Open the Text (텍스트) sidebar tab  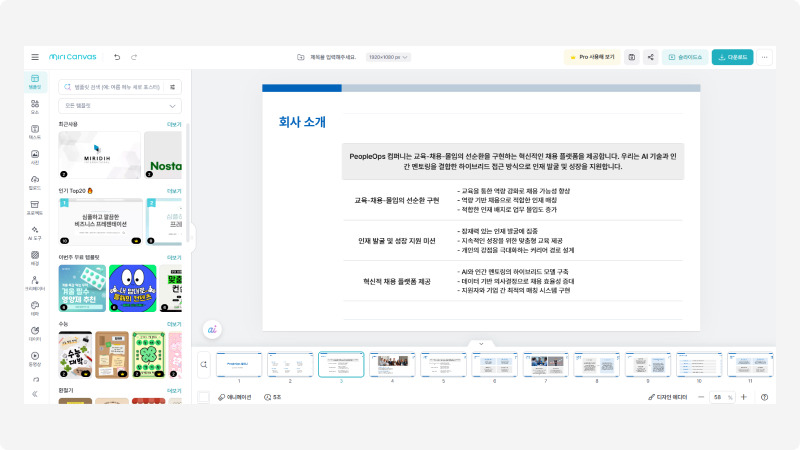[x=35, y=132]
